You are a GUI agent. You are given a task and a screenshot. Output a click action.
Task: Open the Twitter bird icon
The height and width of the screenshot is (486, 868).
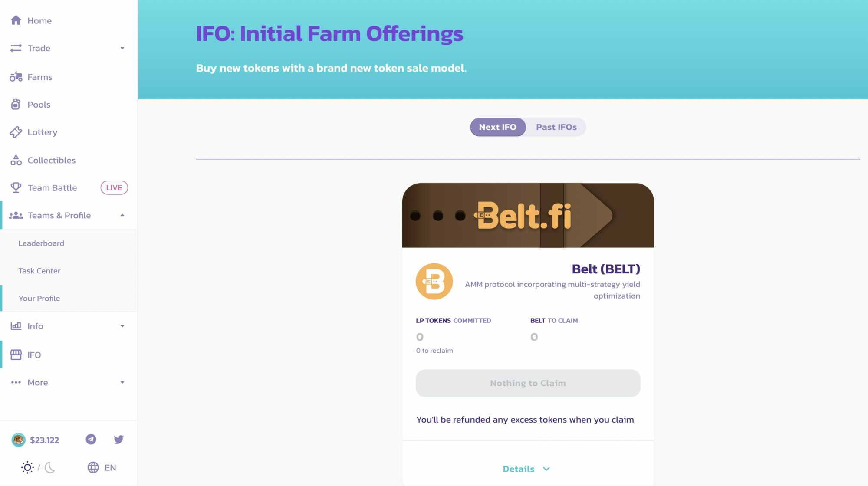click(x=118, y=439)
